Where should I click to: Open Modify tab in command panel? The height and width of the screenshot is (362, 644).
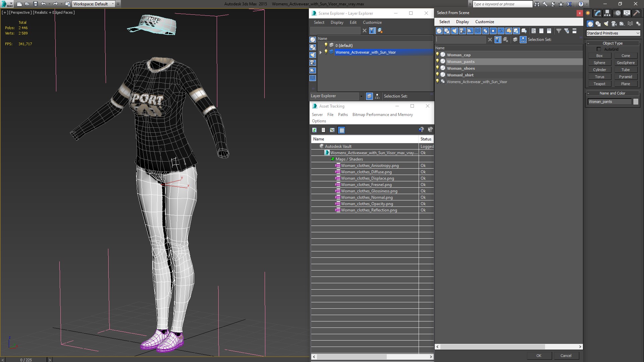[597, 13]
